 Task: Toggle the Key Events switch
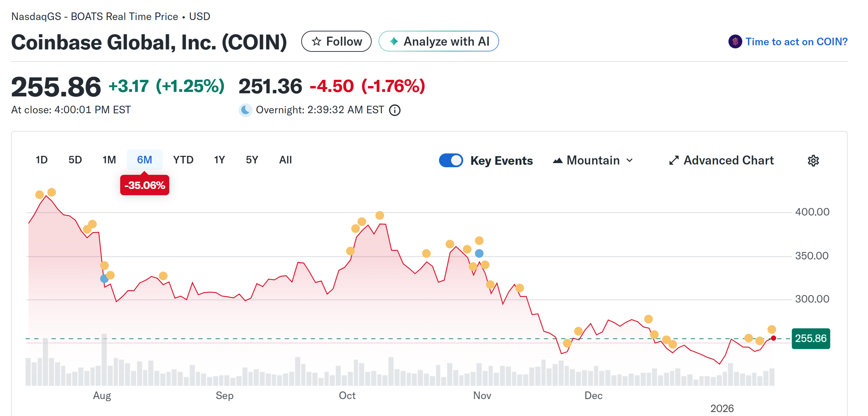tap(451, 160)
